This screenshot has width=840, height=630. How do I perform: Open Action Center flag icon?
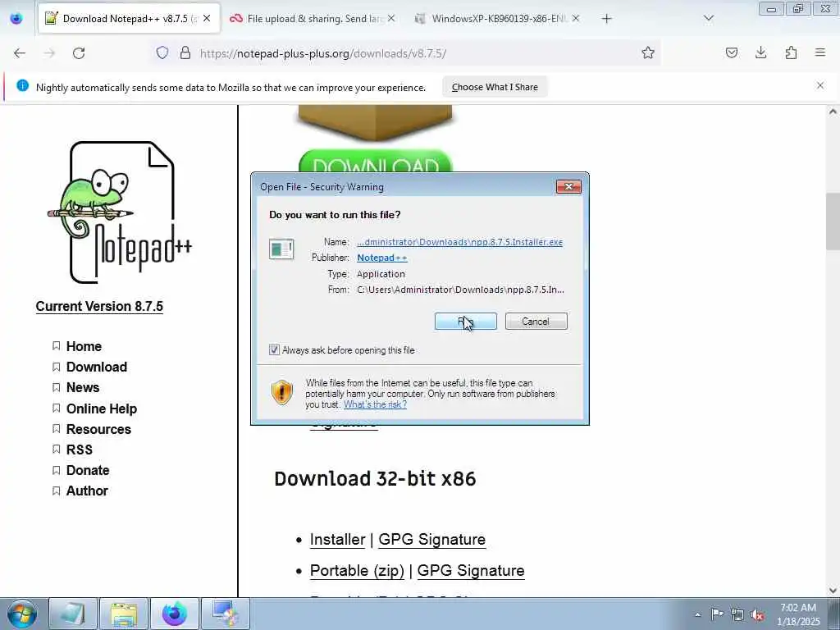pyautogui.click(x=717, y=614)
